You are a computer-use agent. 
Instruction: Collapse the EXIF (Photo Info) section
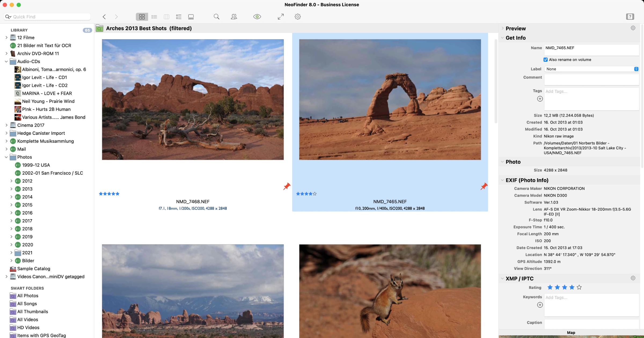click(x=502, y=180)
